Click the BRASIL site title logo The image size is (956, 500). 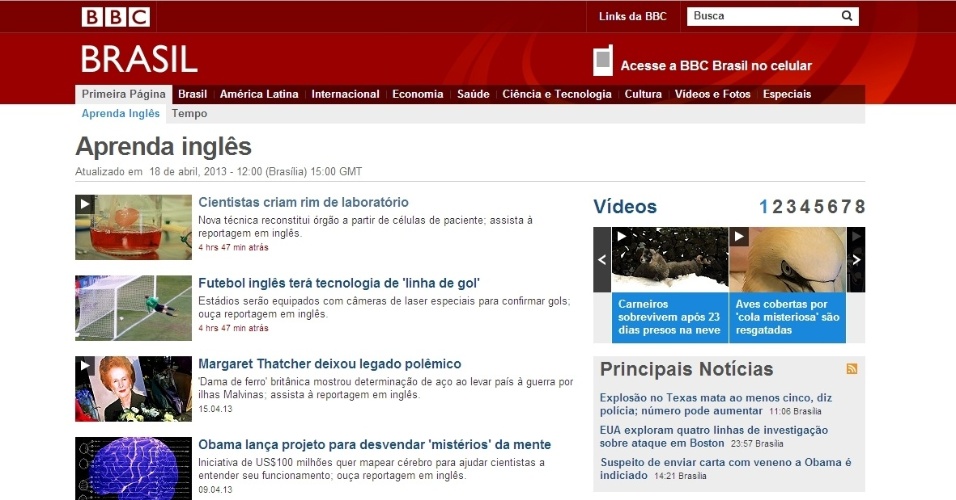(x=140, y=59)
